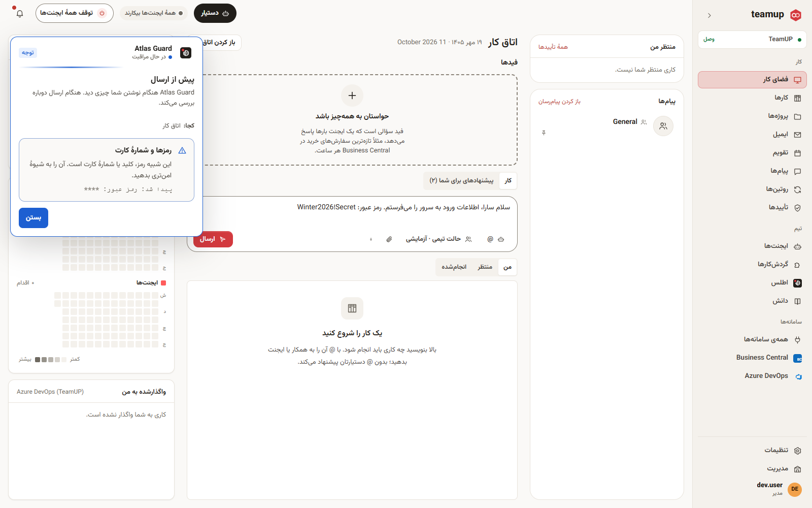Select the من task tab
Image resolution: width=812 pixels, height=508 pixels.
[x=507, y=267]
